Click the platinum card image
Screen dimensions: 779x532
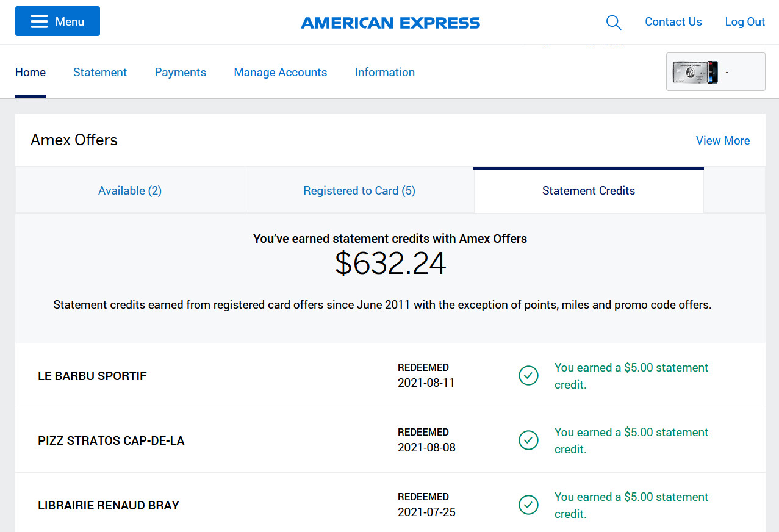click(695, 72)
